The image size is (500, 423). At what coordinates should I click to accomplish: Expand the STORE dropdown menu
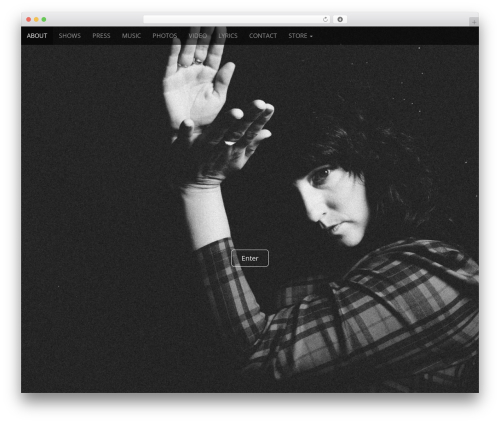[300, 36]
